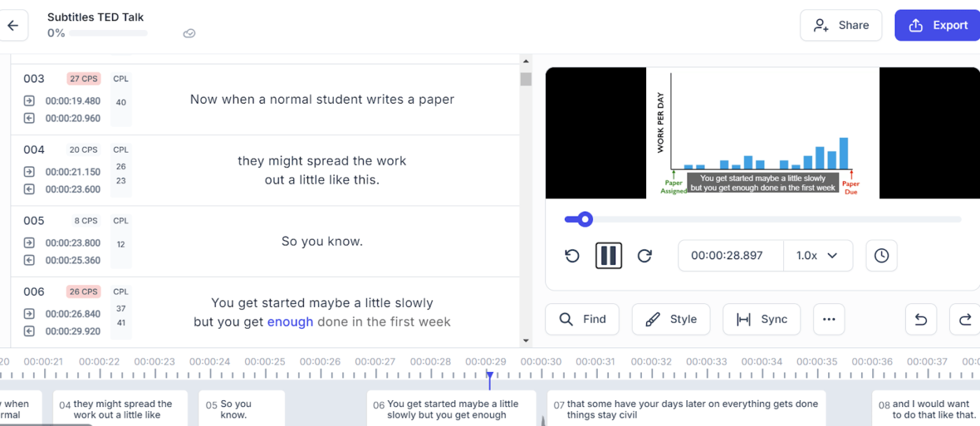Screen dimensions: 980x426
Task: Undo the last edit
Action: 921,319
